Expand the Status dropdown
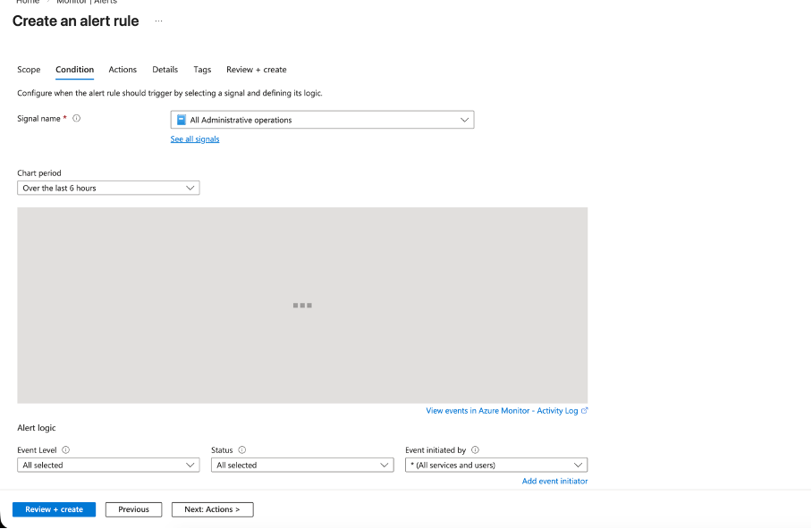The height and width of the screenshot is (529, 812). (x=302, y=466)
